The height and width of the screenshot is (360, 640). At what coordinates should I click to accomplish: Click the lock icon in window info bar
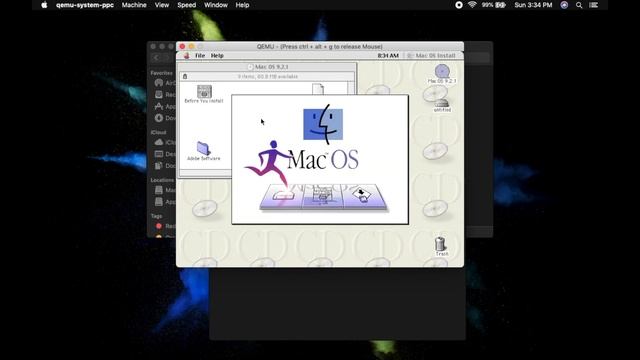click(x=185, y=76)
